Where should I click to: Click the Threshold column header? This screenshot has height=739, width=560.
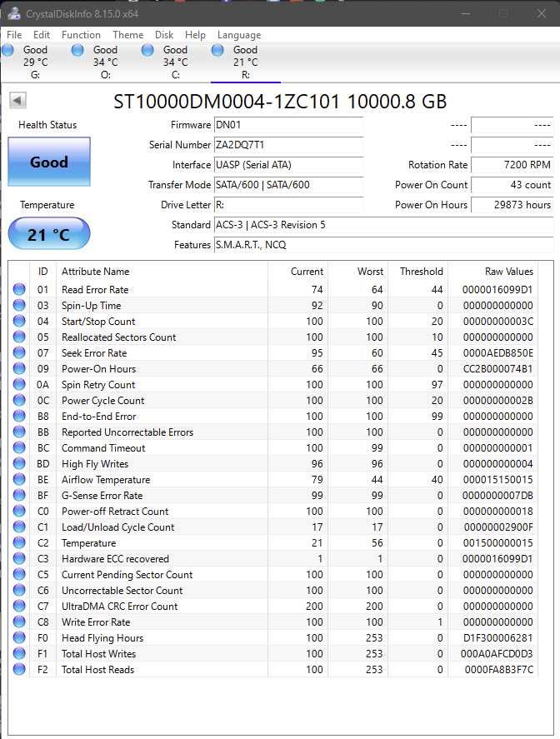coord(417,272)
